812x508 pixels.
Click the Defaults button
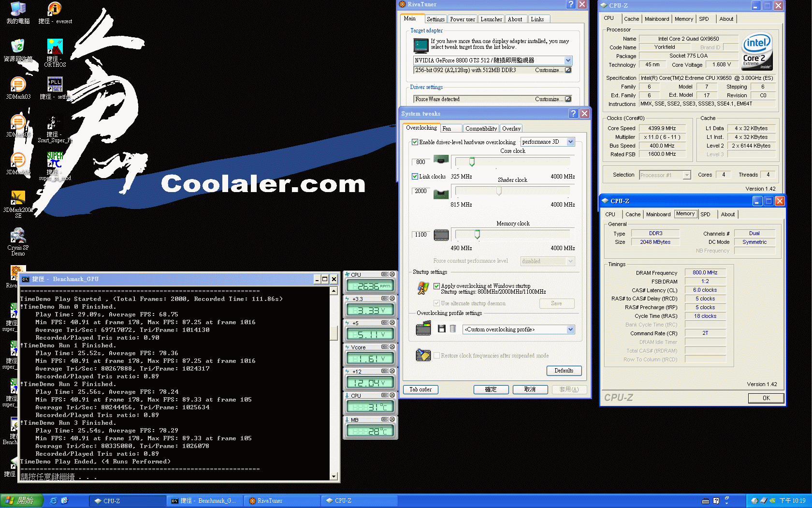point(564,371)
